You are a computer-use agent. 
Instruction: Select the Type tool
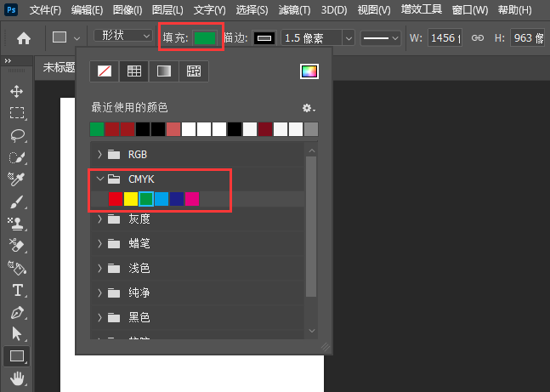coord(18,290)
